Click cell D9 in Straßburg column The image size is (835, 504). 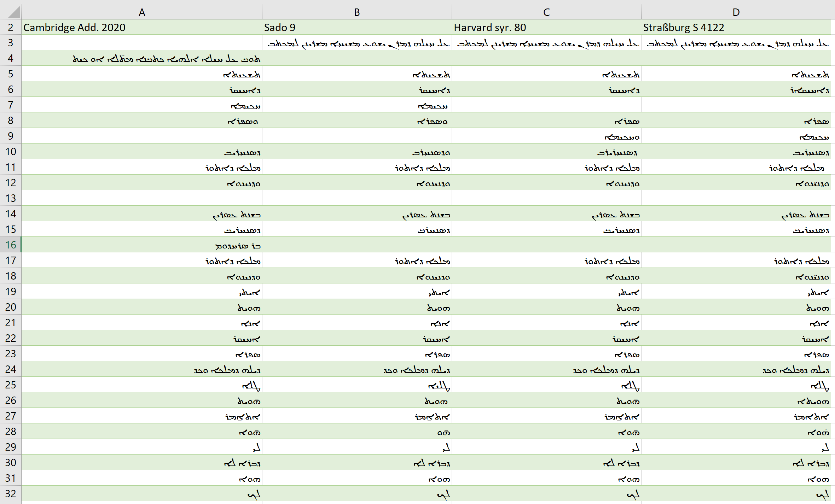coord(814,137)
